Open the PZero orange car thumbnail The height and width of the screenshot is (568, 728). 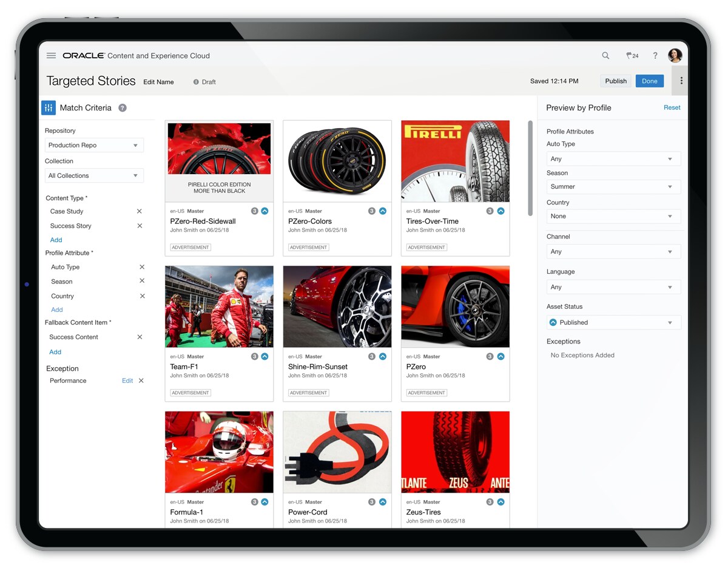point(456,306)
